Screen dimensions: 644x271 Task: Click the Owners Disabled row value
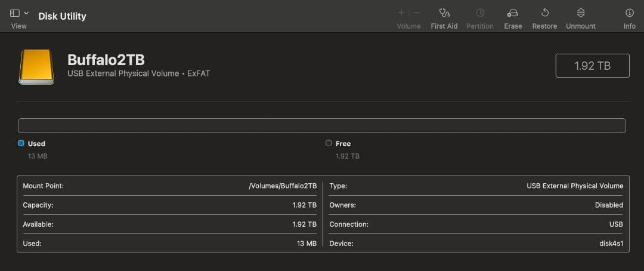tap(608, 205)
